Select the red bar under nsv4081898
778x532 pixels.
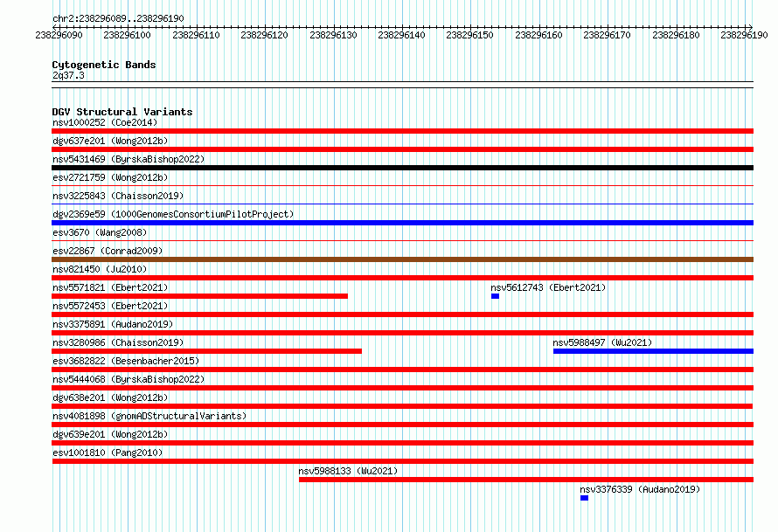tap(402, 425)
